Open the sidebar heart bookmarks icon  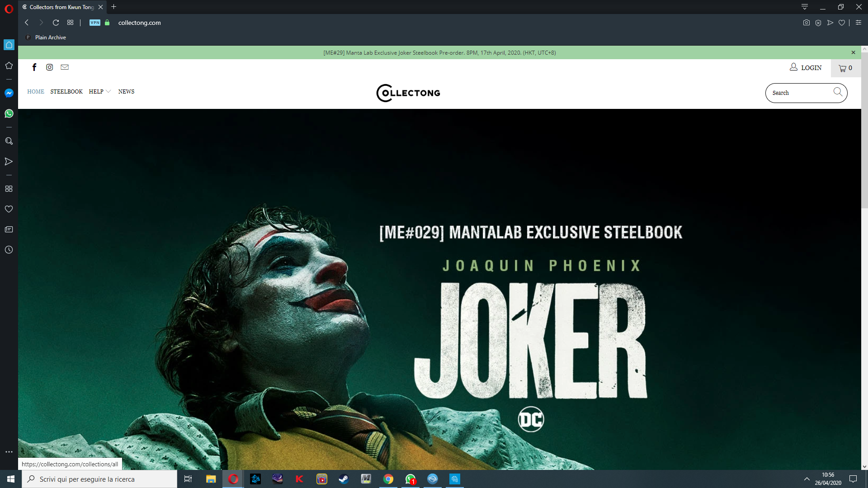(x=9, y=209)
